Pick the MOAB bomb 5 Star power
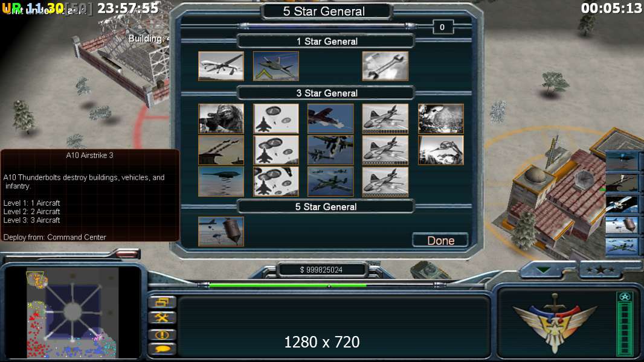The width and height of the screenshot is (644, 362). 221,232
